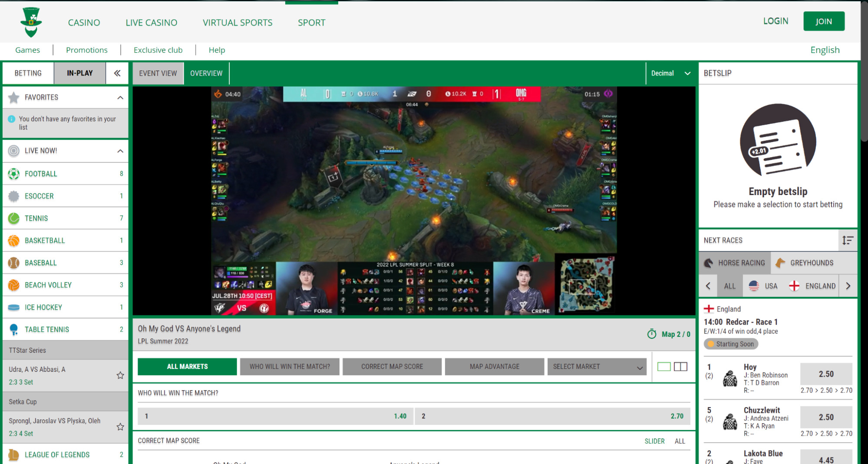Click the Favorites star icon
Image resolution: width=868 pixels, height=464 pixels.
[14, 97]
